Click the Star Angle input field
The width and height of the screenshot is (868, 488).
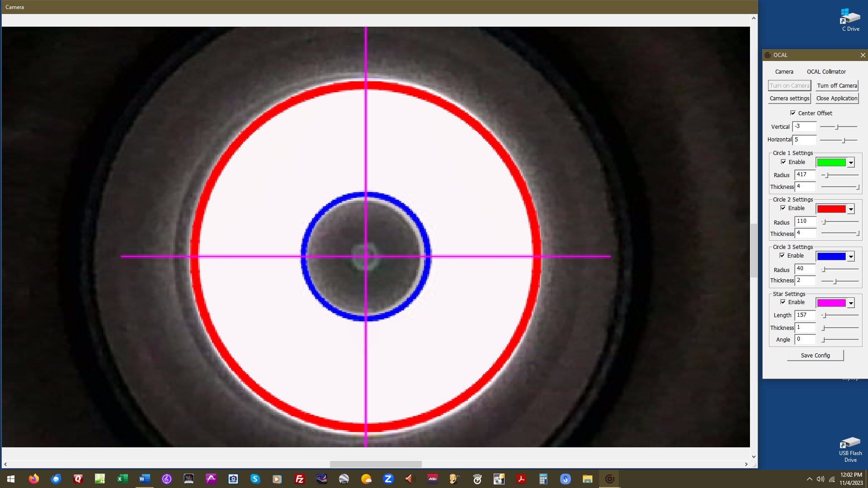pyautogui.click(x=806, y=339)
